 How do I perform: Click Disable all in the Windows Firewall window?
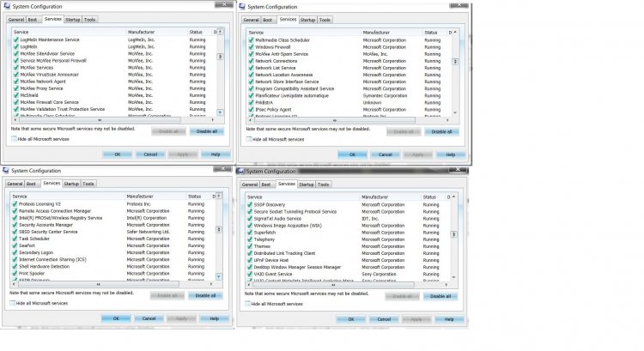(x=442, y=132)
